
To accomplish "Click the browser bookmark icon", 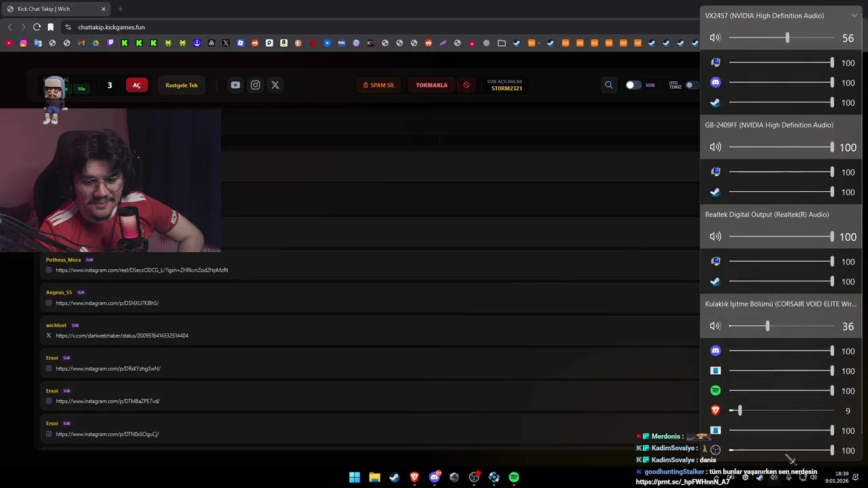I will click(x=51, y=27).
